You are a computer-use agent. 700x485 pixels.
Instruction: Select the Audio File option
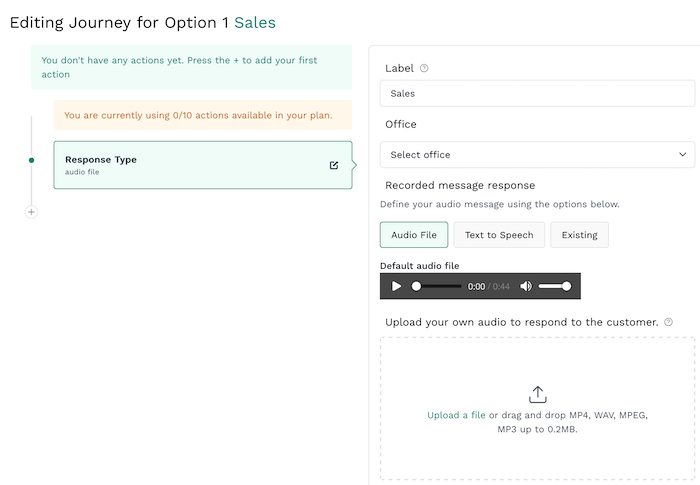point(413,235)
